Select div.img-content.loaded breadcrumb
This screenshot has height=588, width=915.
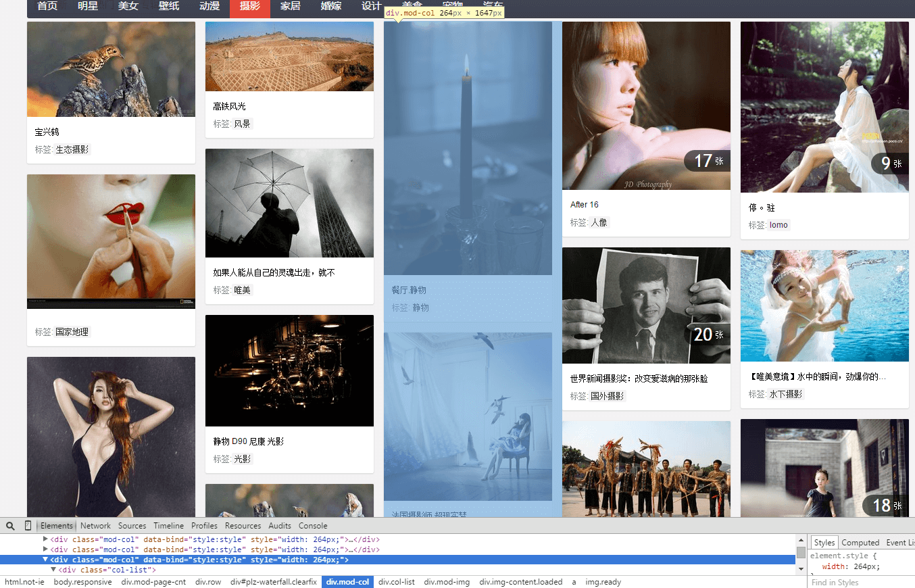coord(521,582)
